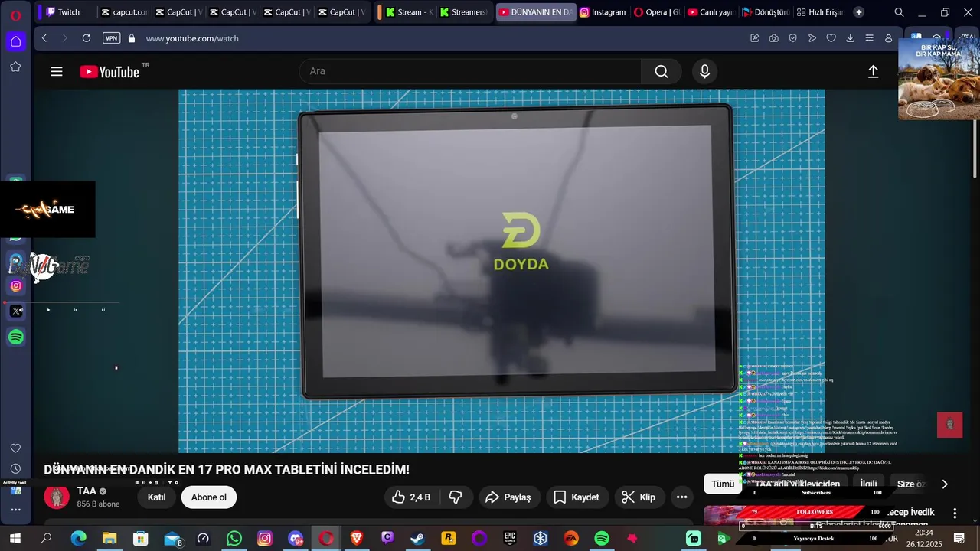
Task: Open the TAA channel name link
Action: point(87,491)
